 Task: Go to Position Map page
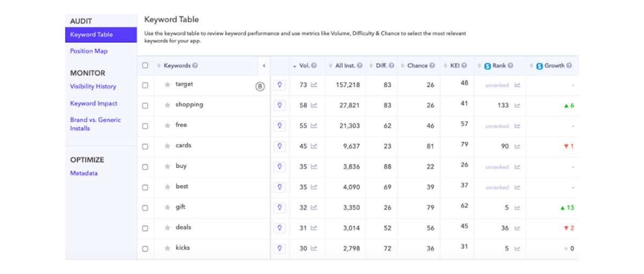pyautogui.click(x=89, y=51)
